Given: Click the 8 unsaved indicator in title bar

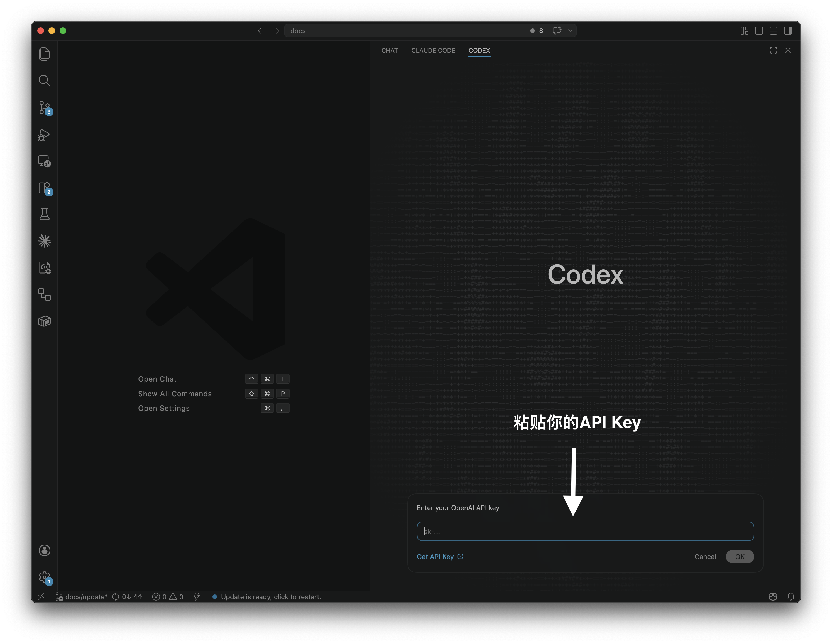Looking at the screenshot, I should [537, 31].
